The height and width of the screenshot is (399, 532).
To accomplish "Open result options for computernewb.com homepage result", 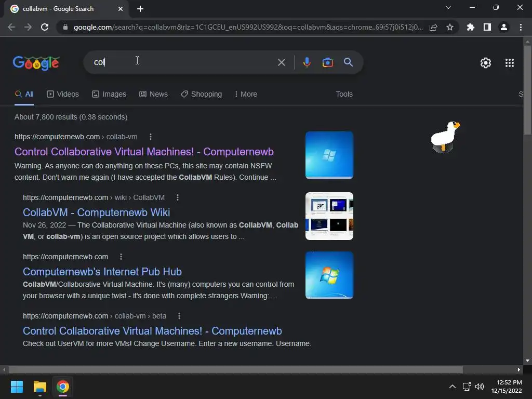I will (121, 257).
